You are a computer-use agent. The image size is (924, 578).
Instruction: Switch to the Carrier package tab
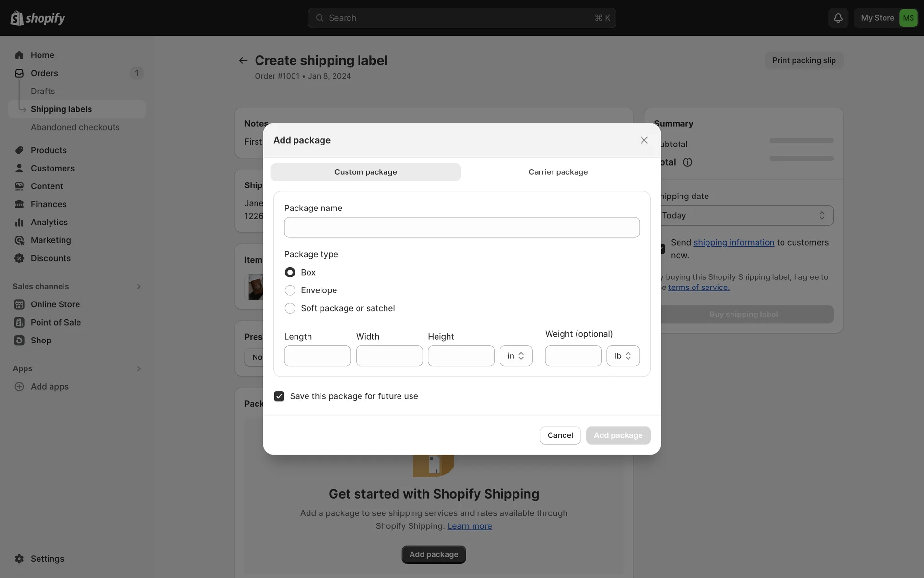(x=558, y=172)
